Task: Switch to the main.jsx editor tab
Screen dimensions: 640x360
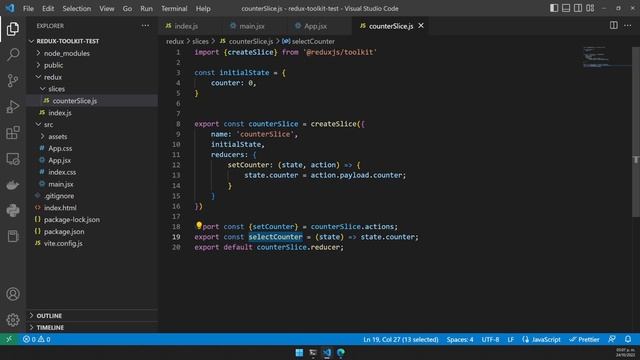Action: point(252,26)
